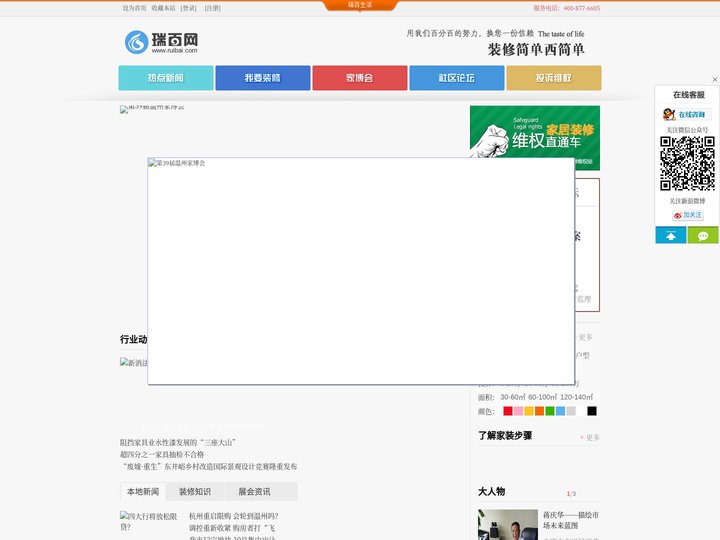Viewport: 720px width, 540px height.
Task: Open the 登录 login link
Action: pyautogui.click(x=188, y=8)
